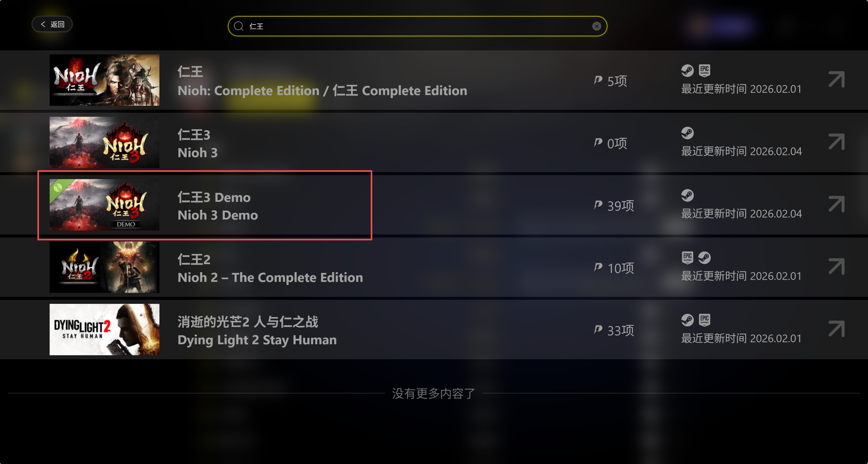This screenshot has width=868, height=464.
Task: Click the Steam icon in Nioh 3 Demo row
Action: tap(687, 195)
